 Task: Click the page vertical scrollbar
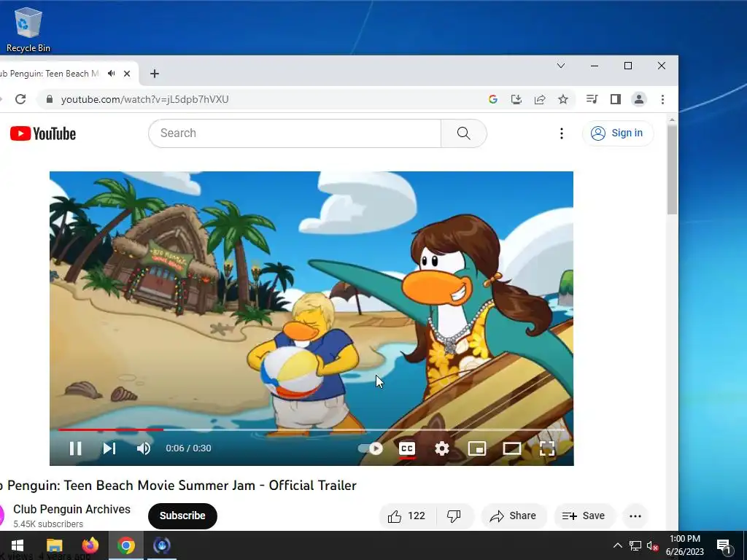[x=672, y=171]
